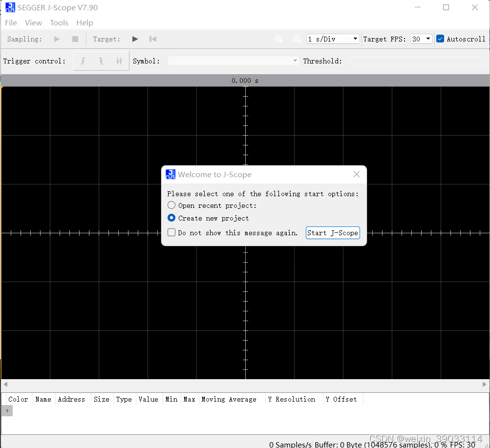Click the Name column header

tap(43, 399)
